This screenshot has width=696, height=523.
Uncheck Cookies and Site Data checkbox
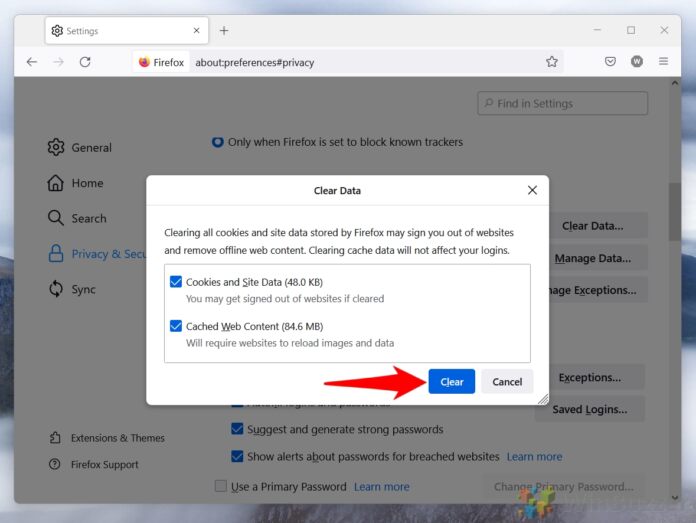coord(176,281)
